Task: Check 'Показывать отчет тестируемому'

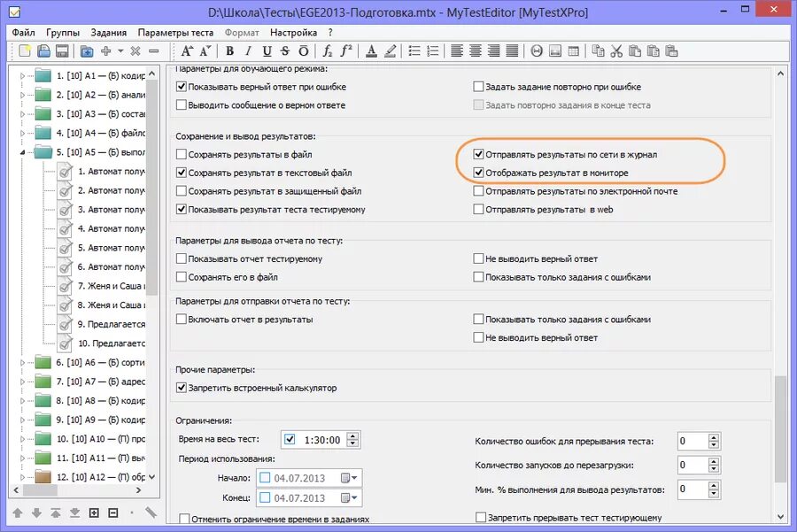Action: click(181, 258)
